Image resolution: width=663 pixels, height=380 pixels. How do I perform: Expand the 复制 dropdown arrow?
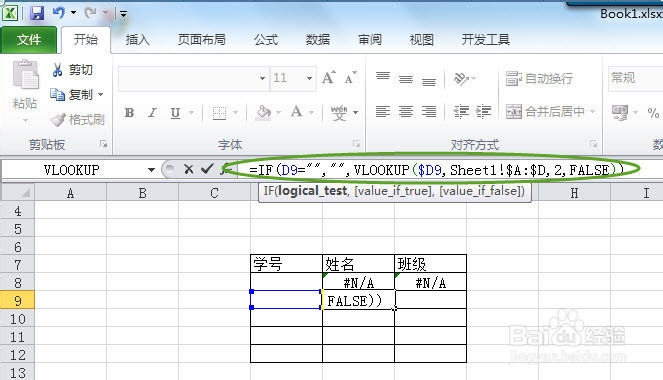pyautogui.click(x=101, y=94)
